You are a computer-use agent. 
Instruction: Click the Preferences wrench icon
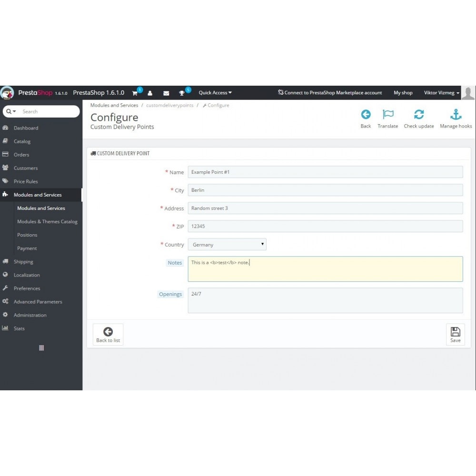pyautogui.click(x=5, y=288)
